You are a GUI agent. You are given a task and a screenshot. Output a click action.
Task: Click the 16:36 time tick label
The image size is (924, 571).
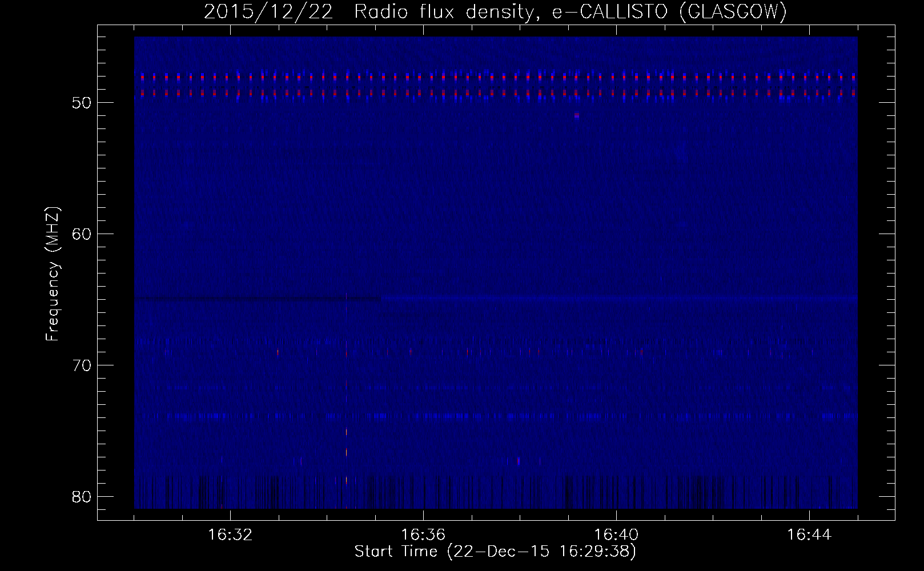pos(423,535)
